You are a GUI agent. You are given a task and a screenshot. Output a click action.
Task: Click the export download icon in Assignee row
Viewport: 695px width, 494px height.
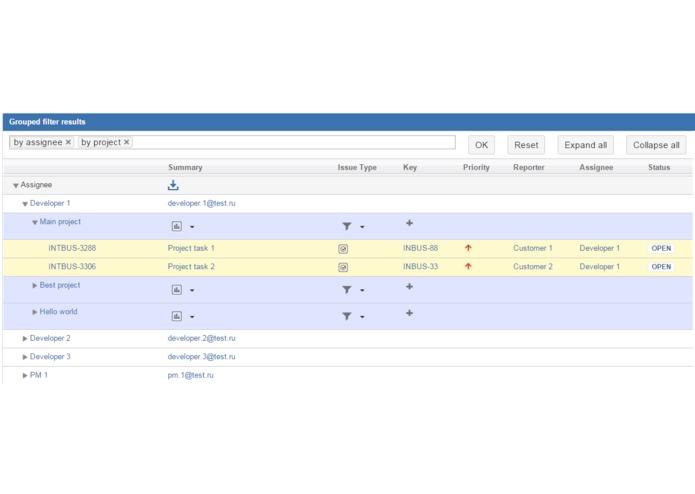(x=173, y=185)
